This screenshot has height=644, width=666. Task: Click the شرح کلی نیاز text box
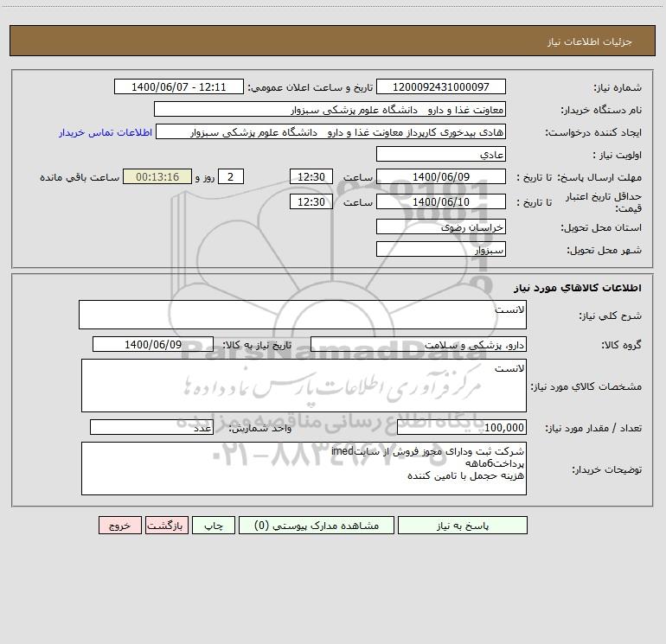coord(303,315)
